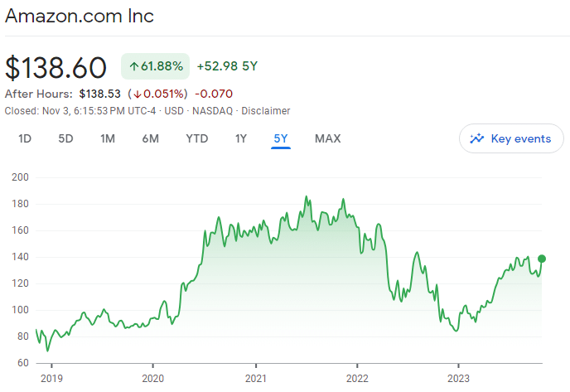Click the 2021 marker on the time axis
This screenshot has width=570, height=392.
tap(256, 379)
